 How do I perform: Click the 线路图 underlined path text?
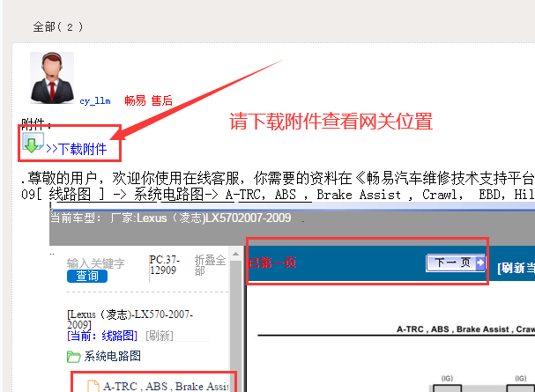point(70,195)
